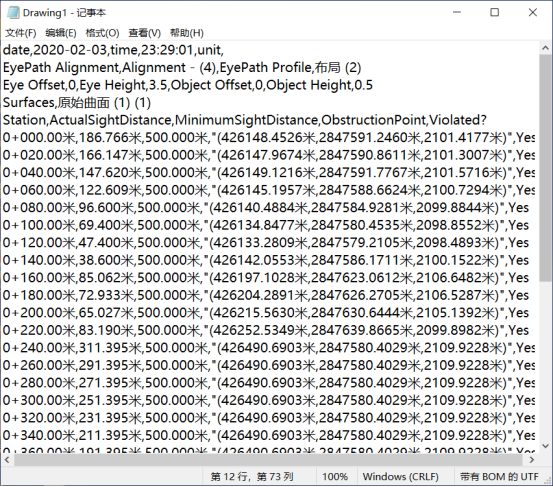Click the window title Drawing1 - 记事本
The image size is (553, 487).
pos(64,13)
